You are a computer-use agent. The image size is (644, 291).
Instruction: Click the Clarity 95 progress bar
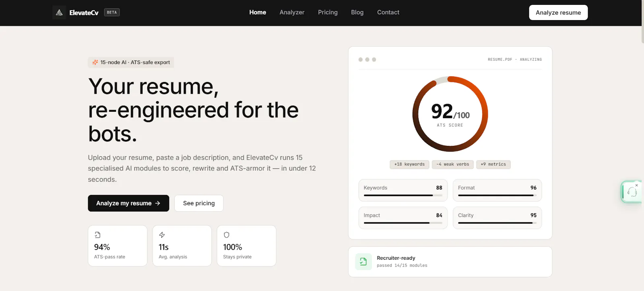coord(497,223)
